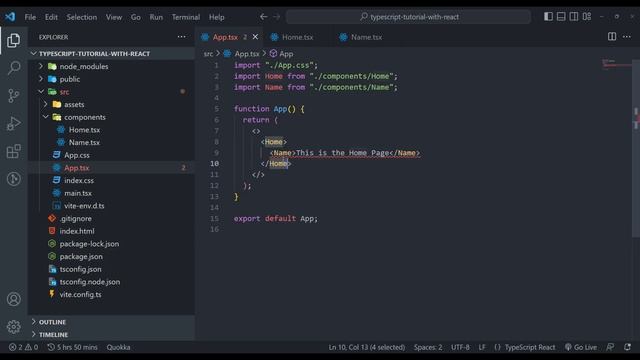Open the Help menu
This screenshot has width=640, height=360.
[216, 17]
